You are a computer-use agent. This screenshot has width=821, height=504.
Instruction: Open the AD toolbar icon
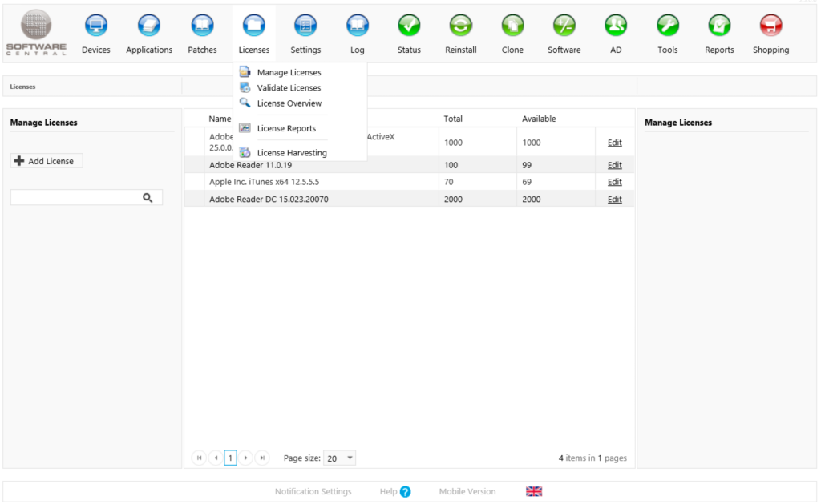pyautogui.click(x=616, y=25)
